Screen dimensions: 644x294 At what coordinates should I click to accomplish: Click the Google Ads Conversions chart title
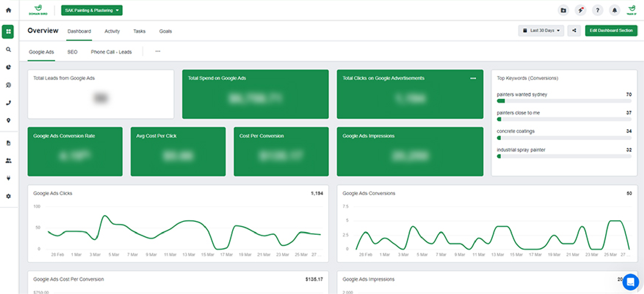click(369, 193)
